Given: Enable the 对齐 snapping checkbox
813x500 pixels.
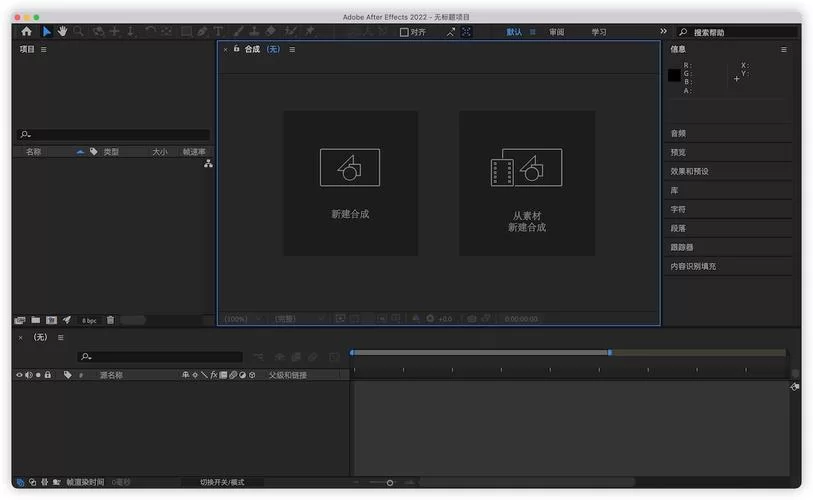Looking at the screenshot, I should [x=404, y=32].
